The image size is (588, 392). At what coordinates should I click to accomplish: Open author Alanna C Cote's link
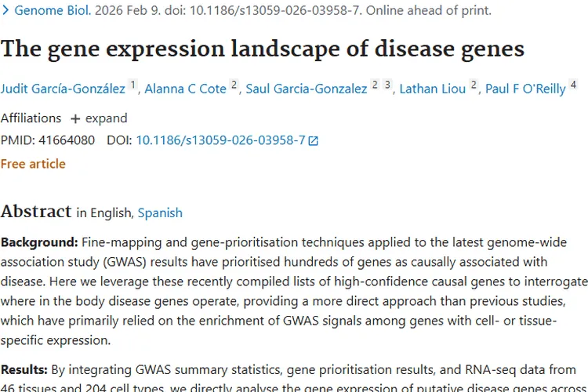pyautogui.click(x=185, y=89)
